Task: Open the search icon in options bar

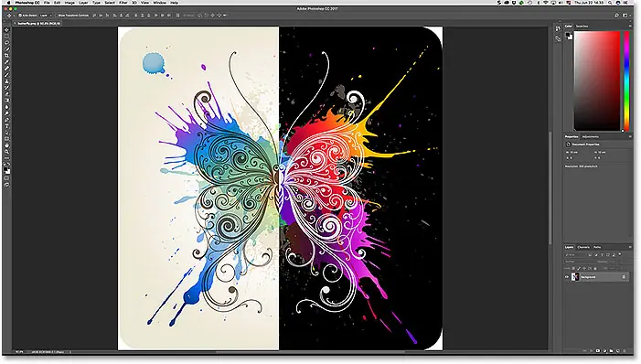Action: 616,16
